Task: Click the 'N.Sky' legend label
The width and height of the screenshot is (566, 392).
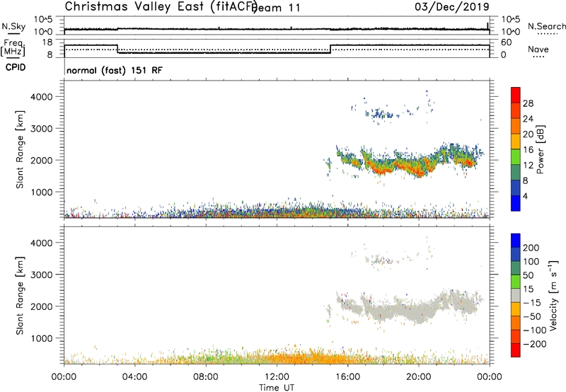Action: point(13,26)
